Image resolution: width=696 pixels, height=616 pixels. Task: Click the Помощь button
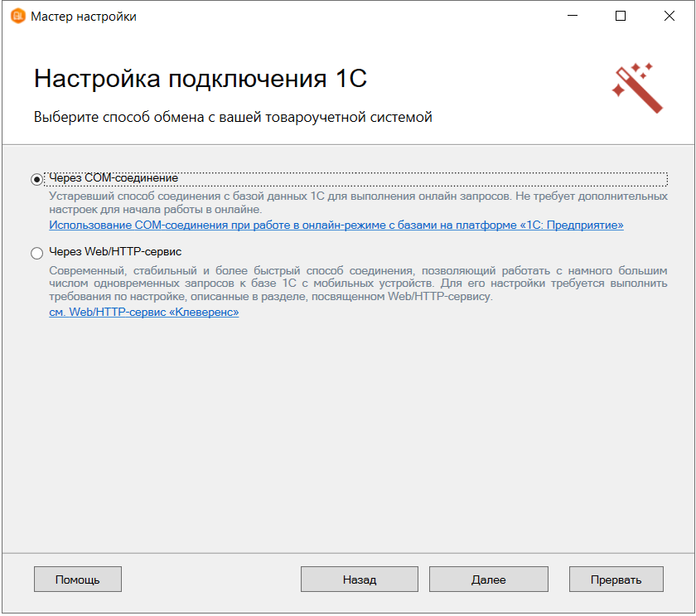78,580
